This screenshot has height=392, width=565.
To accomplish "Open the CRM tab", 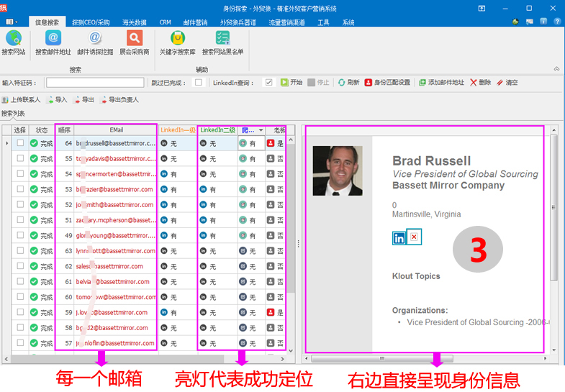I will click(165, 22).
